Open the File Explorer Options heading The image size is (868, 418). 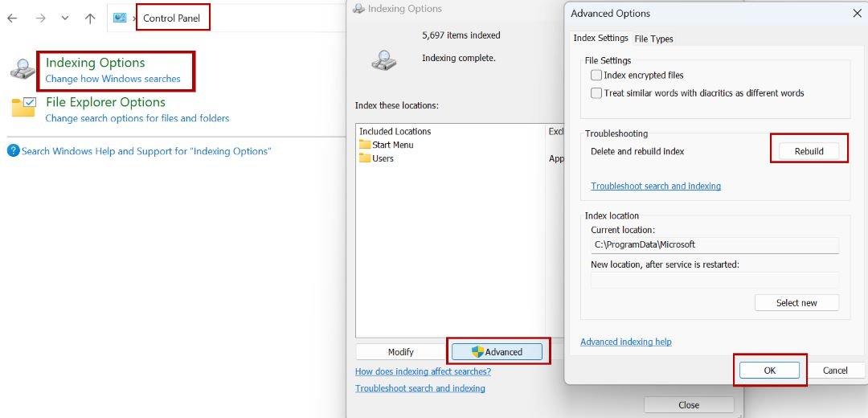pyautogui.click(x=106, y=102)
